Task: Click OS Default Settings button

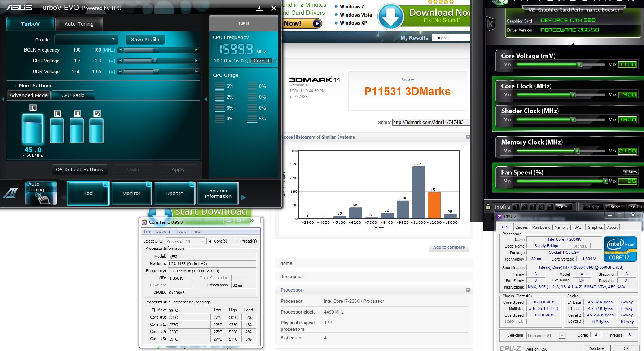Action: coord(79,169)
